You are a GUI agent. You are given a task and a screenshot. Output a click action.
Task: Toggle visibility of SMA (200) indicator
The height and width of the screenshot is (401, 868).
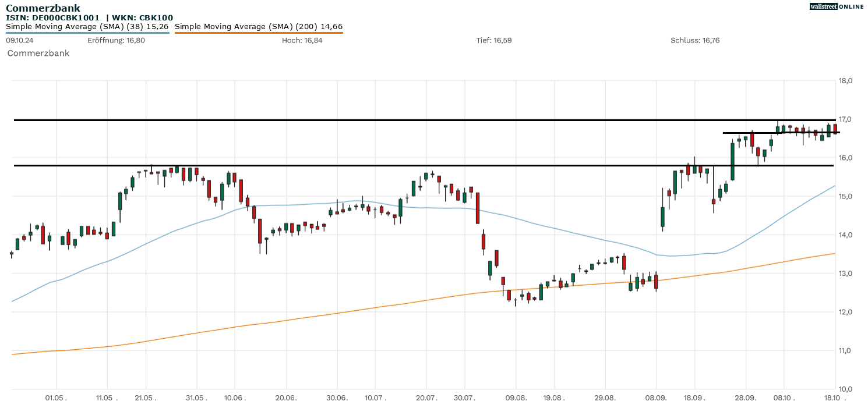tap(259, 26)
